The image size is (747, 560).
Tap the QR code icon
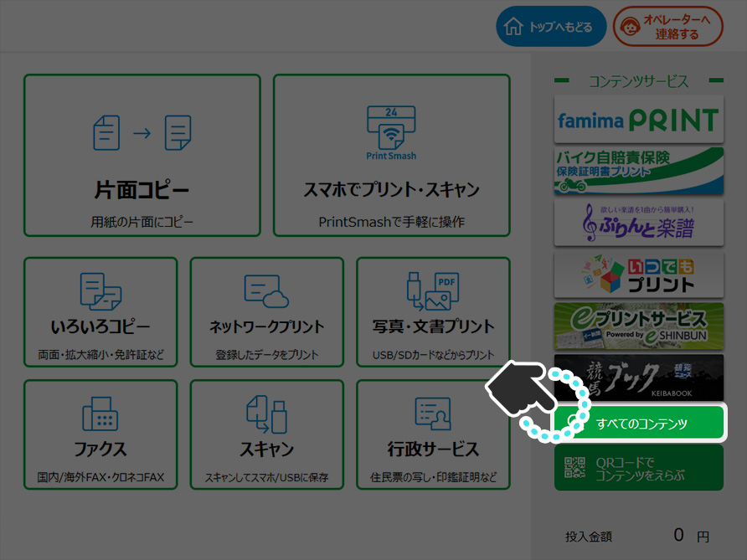point(574,468)
